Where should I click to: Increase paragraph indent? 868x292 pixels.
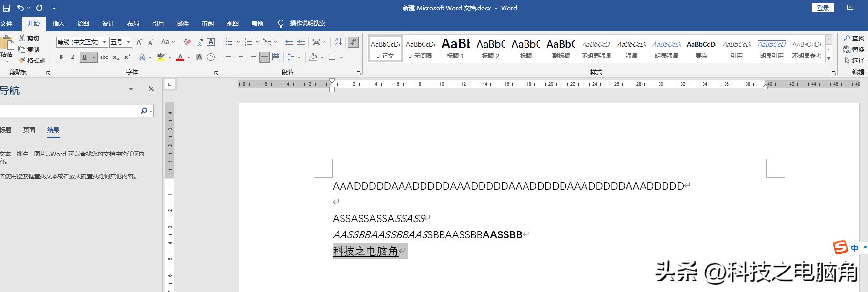(x=301, y=42)
